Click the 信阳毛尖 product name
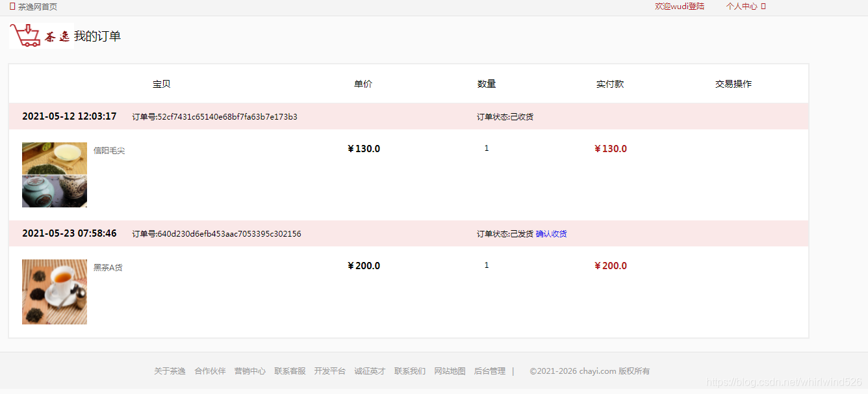The height and width of the screenshot is (394, 868). [109, 151]
